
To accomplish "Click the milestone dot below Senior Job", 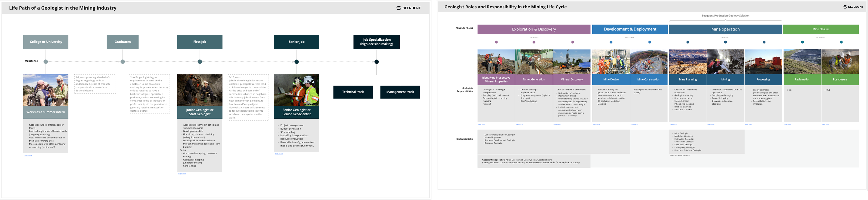I will click(297, 62).
